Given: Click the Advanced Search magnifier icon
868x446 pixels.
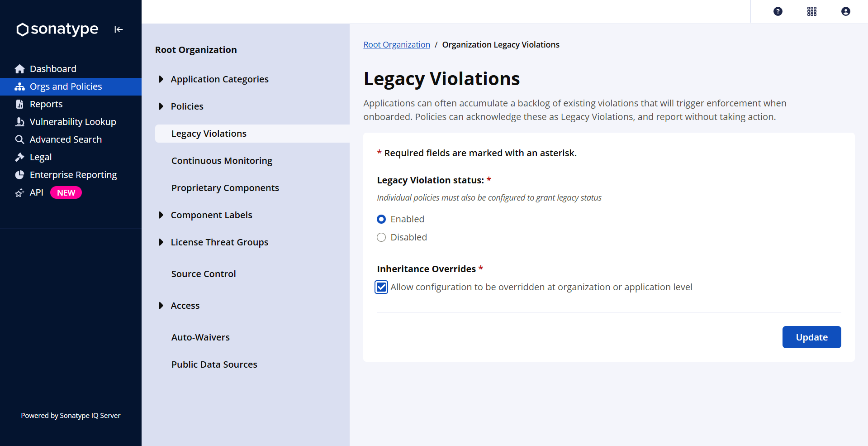Looking at the screenshot, I should pos(19,139).
